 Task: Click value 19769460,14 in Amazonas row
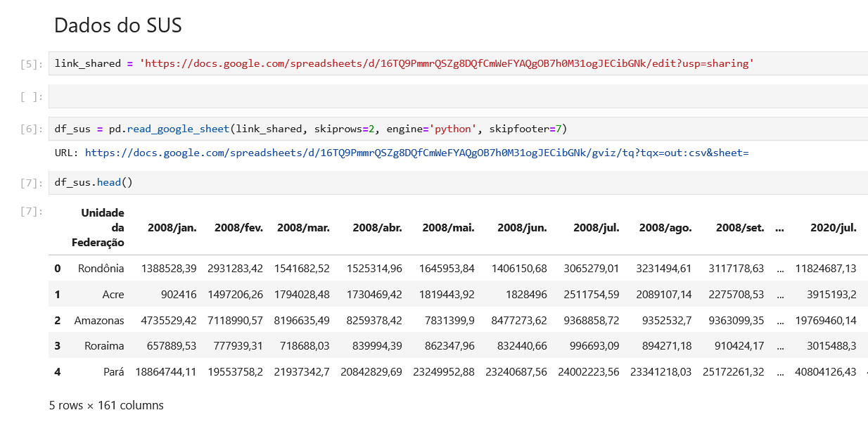826,320
